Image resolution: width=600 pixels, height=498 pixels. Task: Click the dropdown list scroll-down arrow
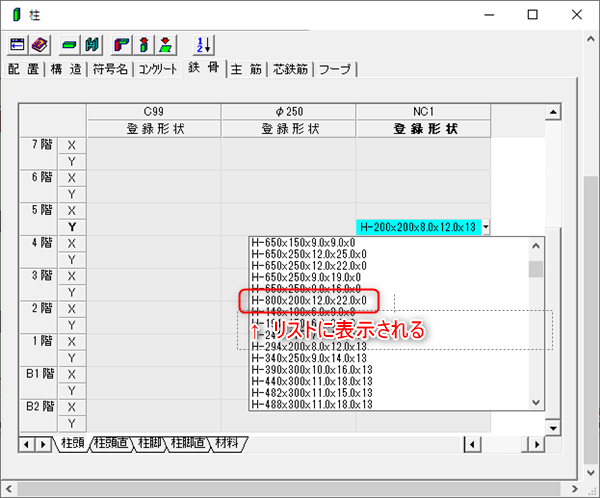(x=537, y=401)
